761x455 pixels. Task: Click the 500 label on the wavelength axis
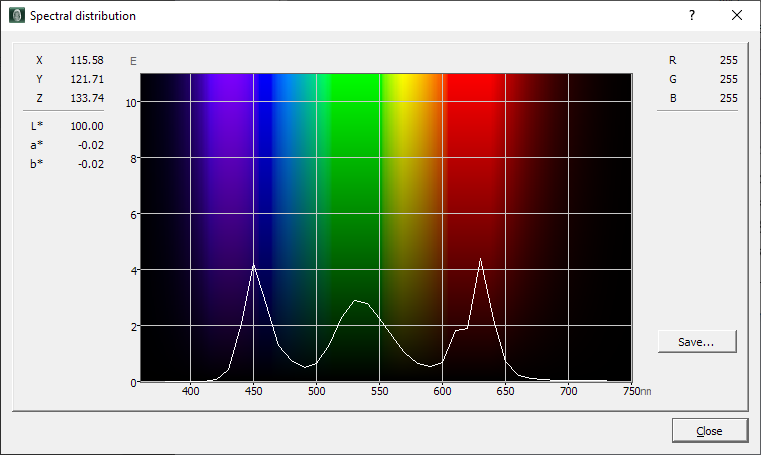point(316,392)
